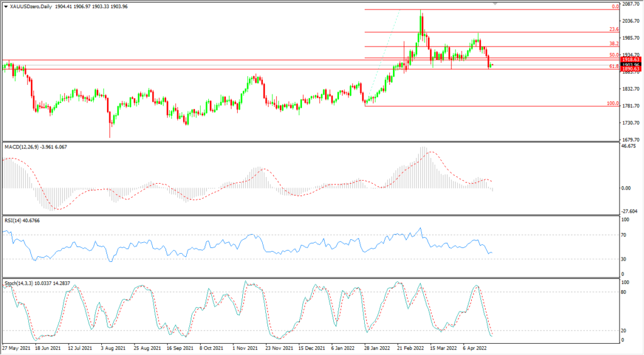This screenshot has width=644, height=355.
Task: Select the 23.6 Fibonacci level label
Action: (614, 29)
